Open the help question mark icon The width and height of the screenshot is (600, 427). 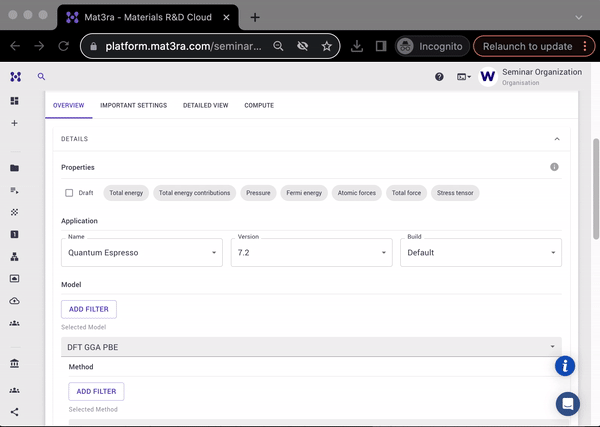coord(439,77)
